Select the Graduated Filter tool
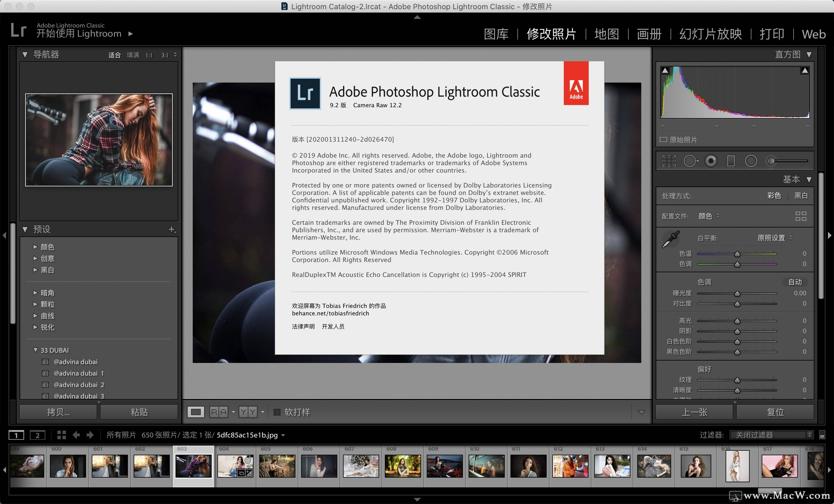834x504 pixels. pyautogui.click(x=731, y=161)
